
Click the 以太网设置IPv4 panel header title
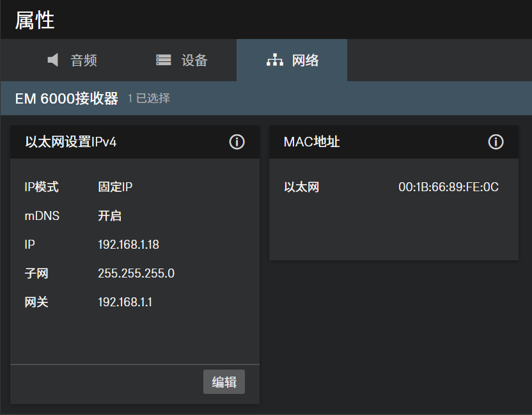(70, 142)
